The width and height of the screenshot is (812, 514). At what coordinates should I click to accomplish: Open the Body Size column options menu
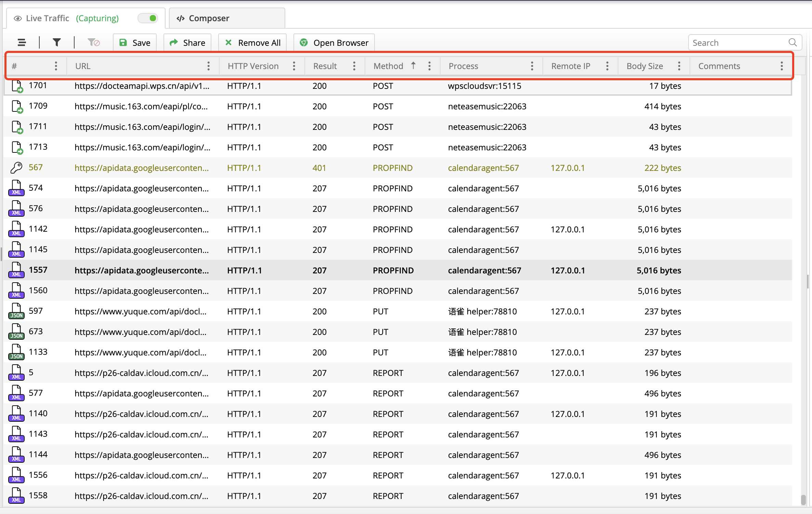(x=679, y=66)
